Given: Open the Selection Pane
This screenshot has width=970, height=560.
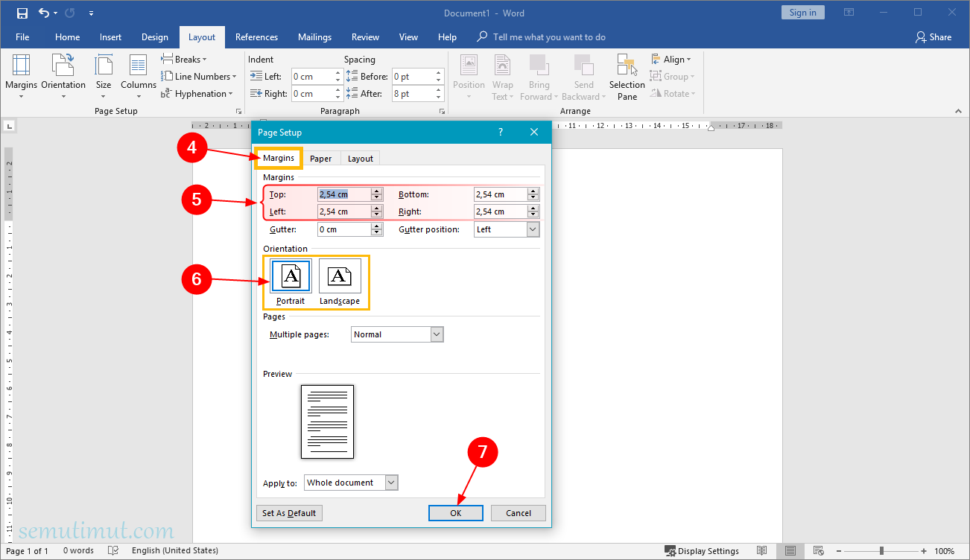Looking at the screenshot, I should pyautogui.click(x=626, y=77).
